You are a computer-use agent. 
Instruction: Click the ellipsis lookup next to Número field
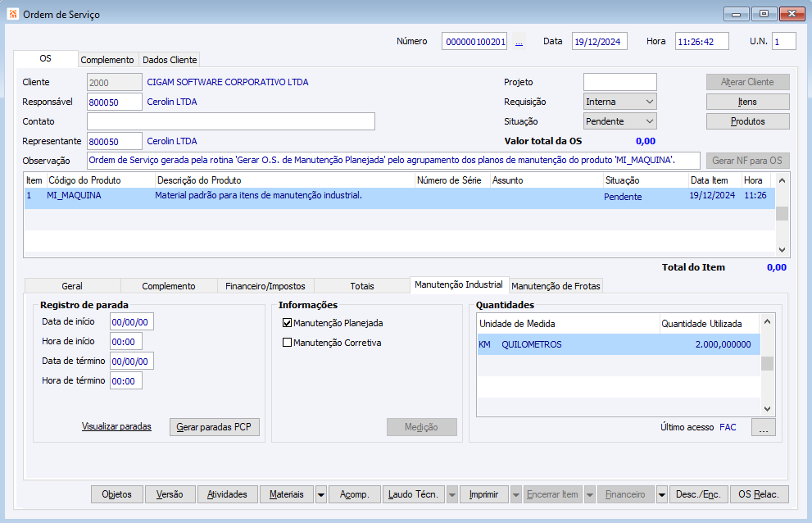pos(519,42)
